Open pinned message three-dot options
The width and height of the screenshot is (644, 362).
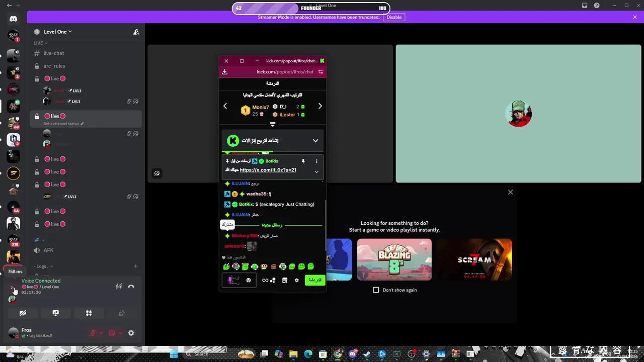[316, 161]
